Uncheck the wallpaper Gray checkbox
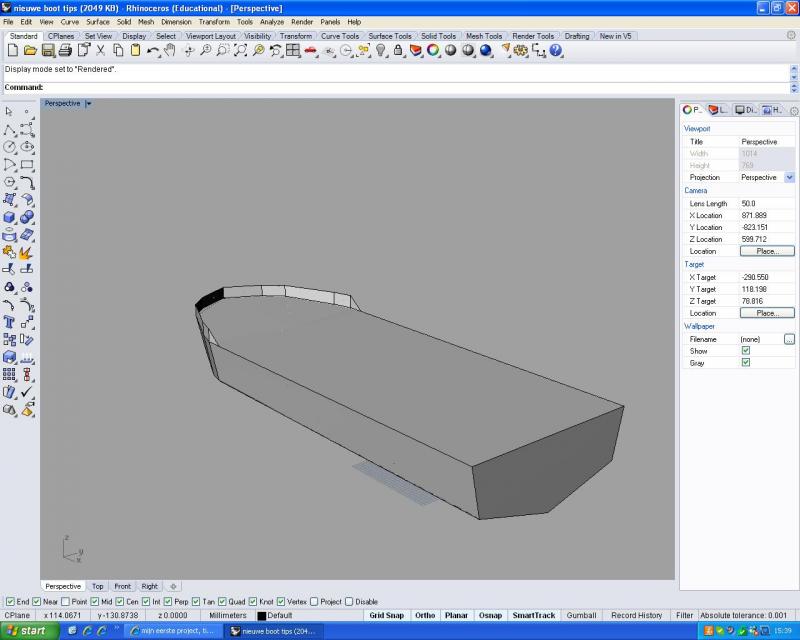 745,362
